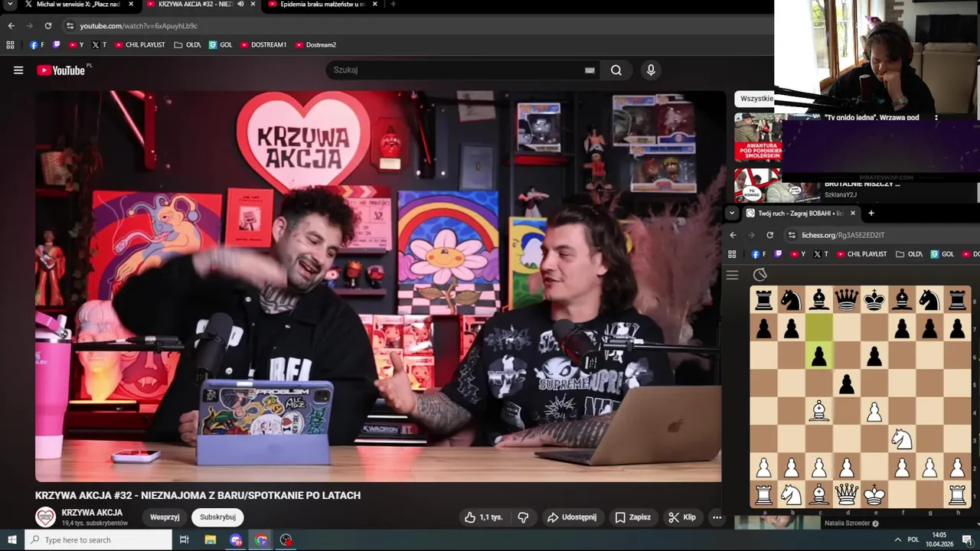
Task: Open 'Awantura pod pomnikiem' recommended video thumbnail
Action: [757, 138]
